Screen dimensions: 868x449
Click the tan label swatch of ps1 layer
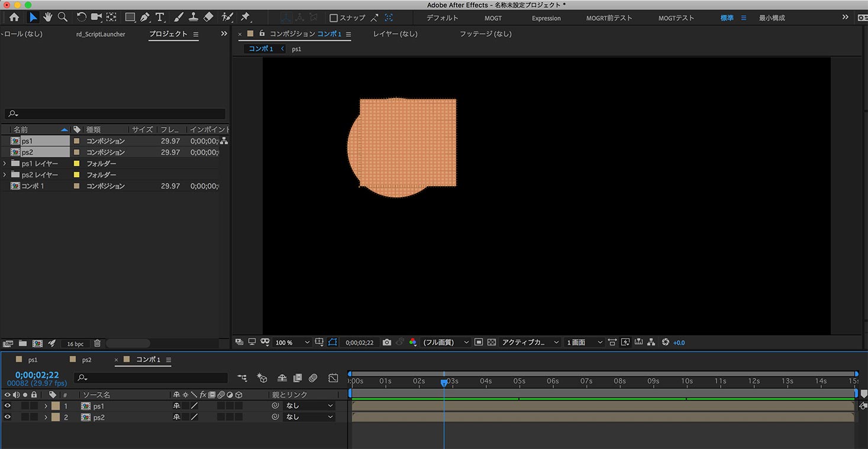point(56,406)
